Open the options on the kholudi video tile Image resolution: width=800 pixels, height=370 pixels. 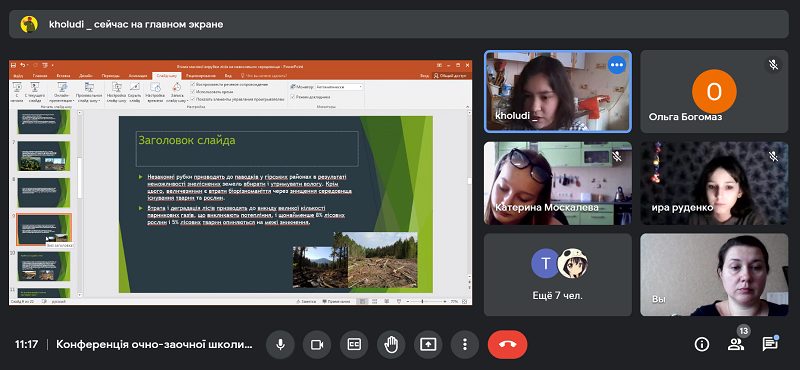click(617, 65)
